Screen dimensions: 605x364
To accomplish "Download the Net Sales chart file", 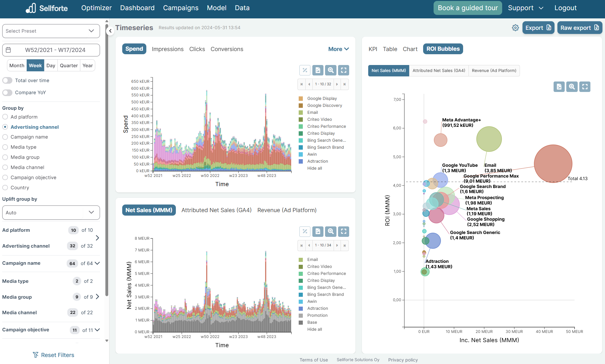I will coord(318,231).
